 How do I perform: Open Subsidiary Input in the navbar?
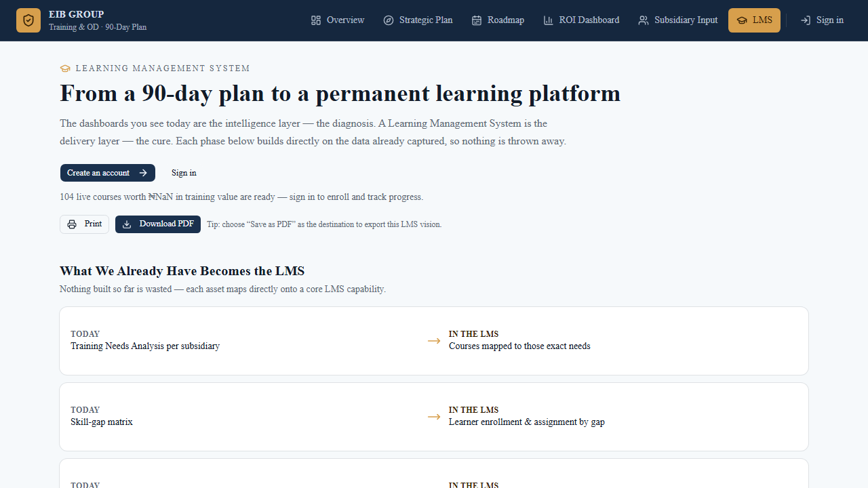pos(678,20)
